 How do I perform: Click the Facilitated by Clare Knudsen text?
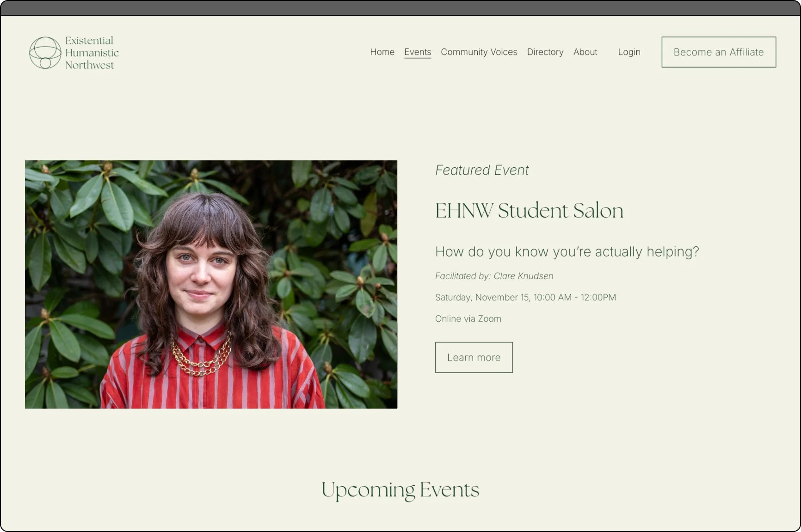[494, 276]
